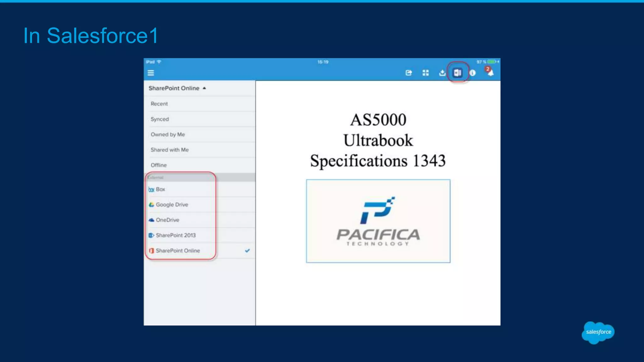Tap the Wi-Fi status icon

click(x=159, y=62)
